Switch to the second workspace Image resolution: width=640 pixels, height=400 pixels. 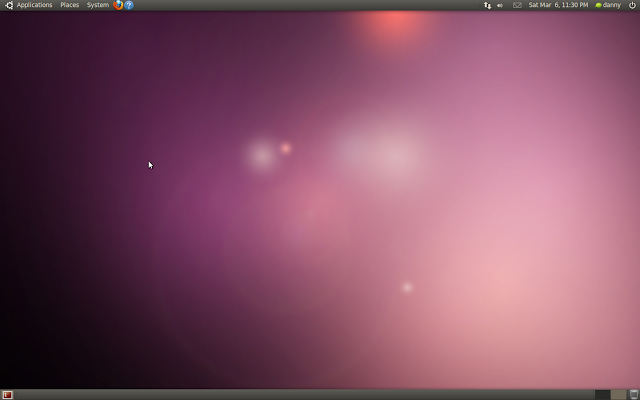[x=618, y=395]
